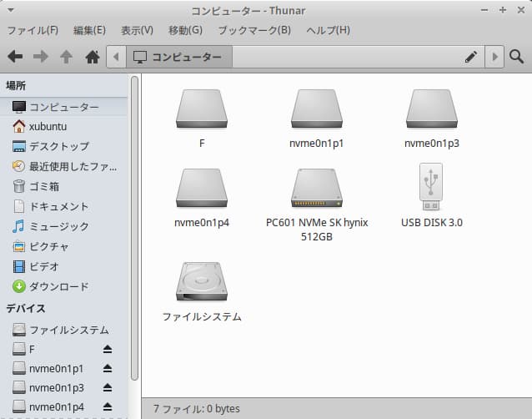Eject the F device in sidebar

pyautogui.click(x=108, y=349)
